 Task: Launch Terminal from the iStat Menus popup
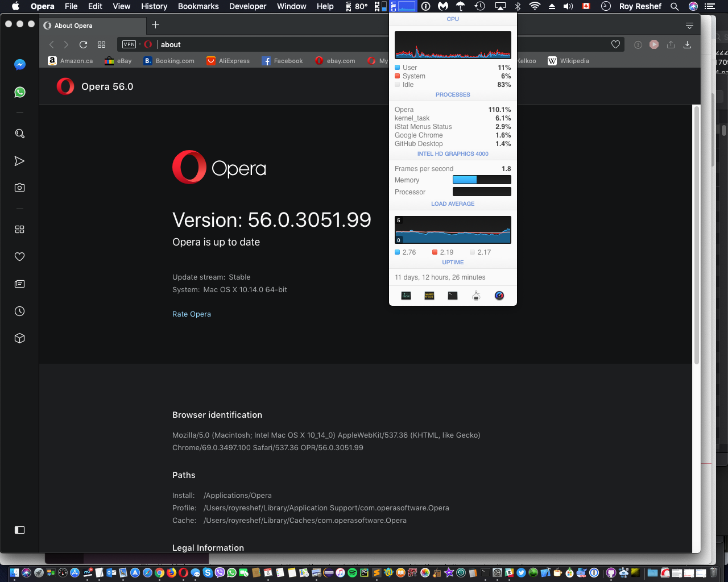452,295
